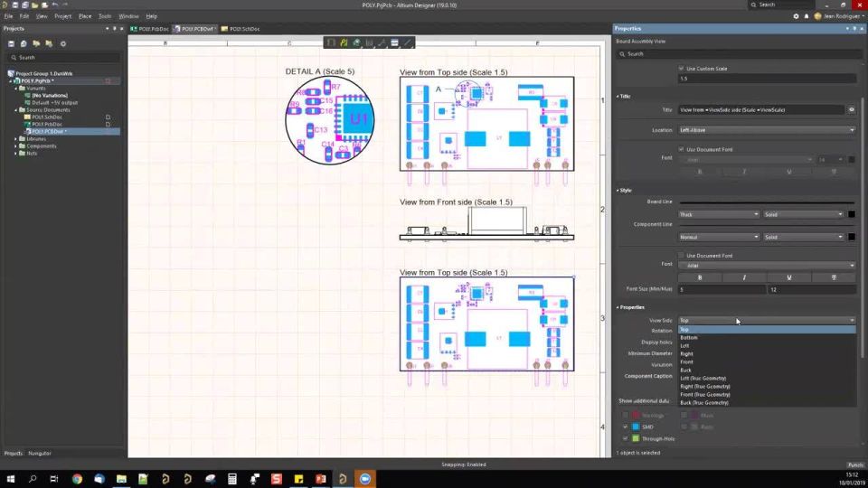Toggle Bold in the Style font buttons
The image size is (868, 488).
point(700,277)
